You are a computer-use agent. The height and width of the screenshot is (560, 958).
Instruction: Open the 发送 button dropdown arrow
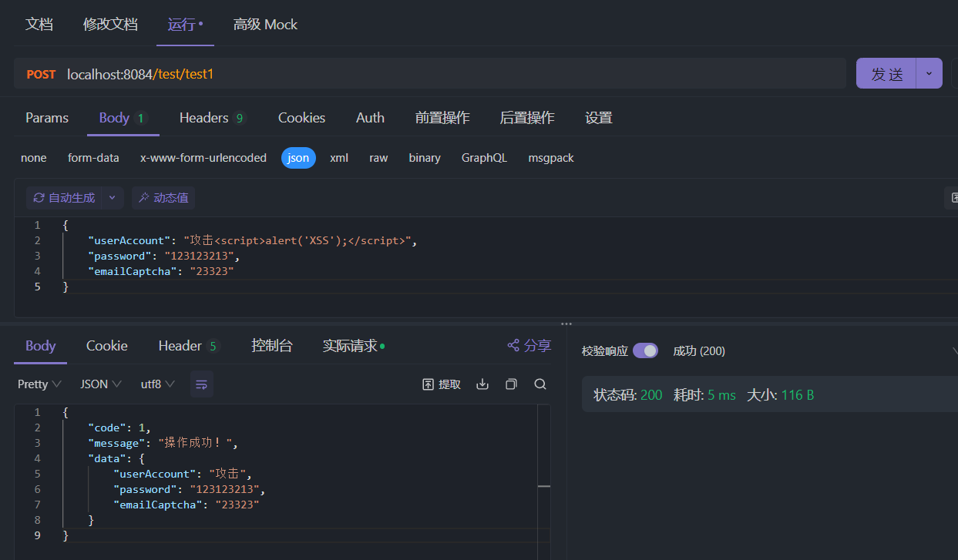coord(929,73)
